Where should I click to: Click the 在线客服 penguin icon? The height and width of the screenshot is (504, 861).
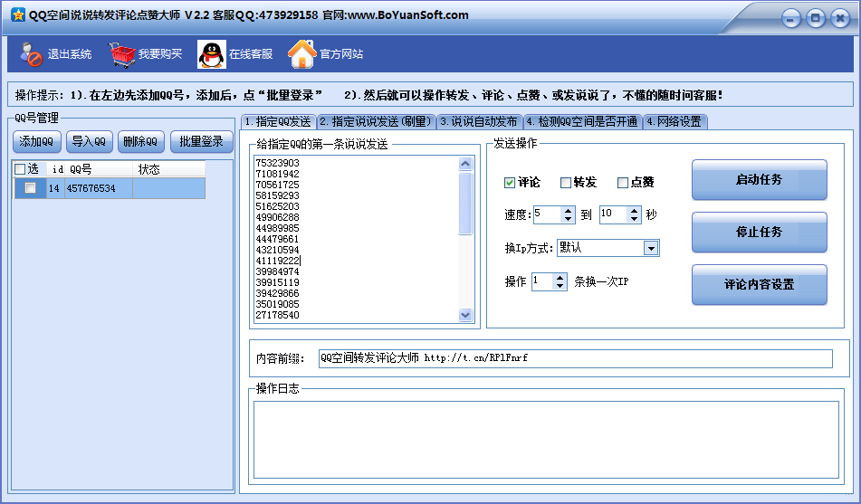click(212, 55)
